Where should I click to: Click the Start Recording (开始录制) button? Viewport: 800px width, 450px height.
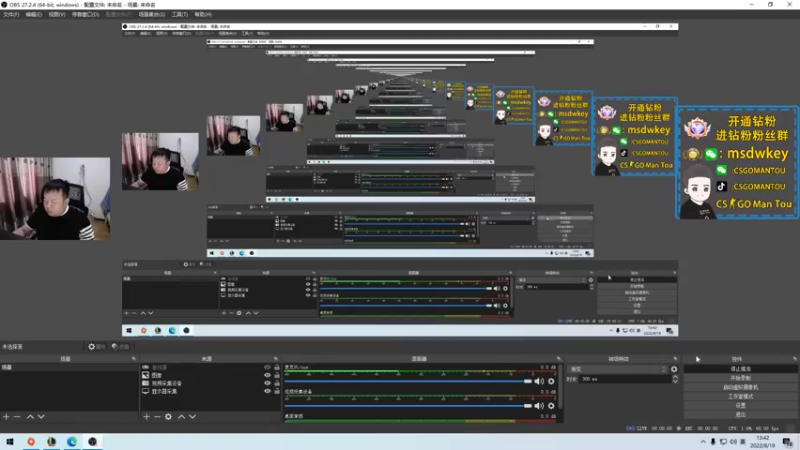tap(740, 378)
